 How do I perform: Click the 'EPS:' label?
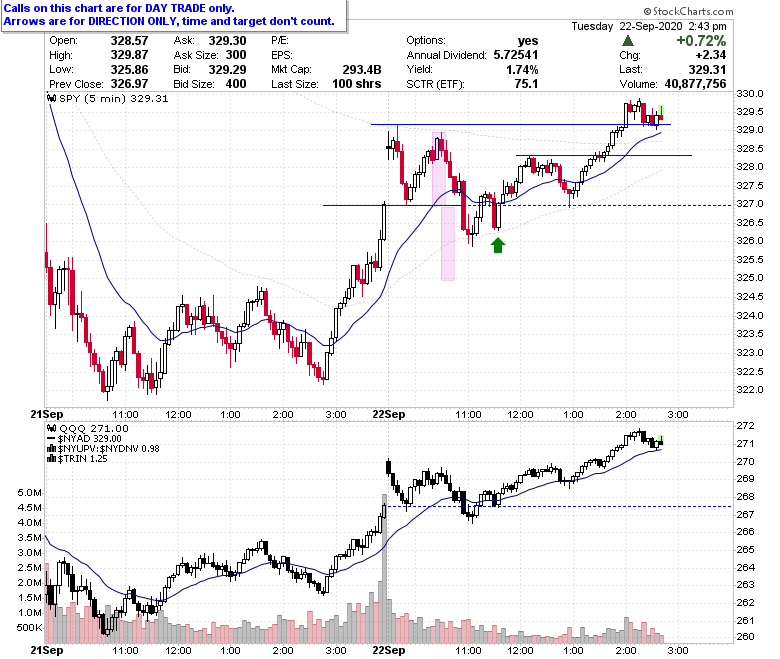[282, 55]
